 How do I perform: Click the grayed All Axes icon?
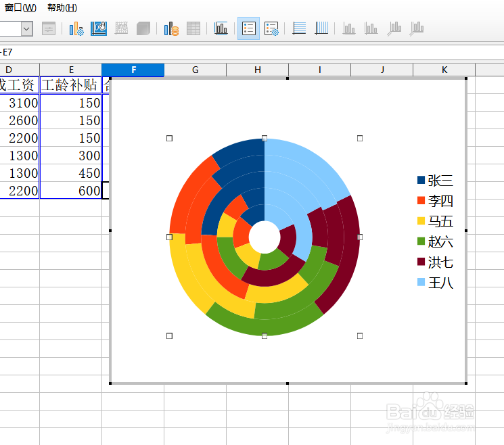tap(417, 29)
